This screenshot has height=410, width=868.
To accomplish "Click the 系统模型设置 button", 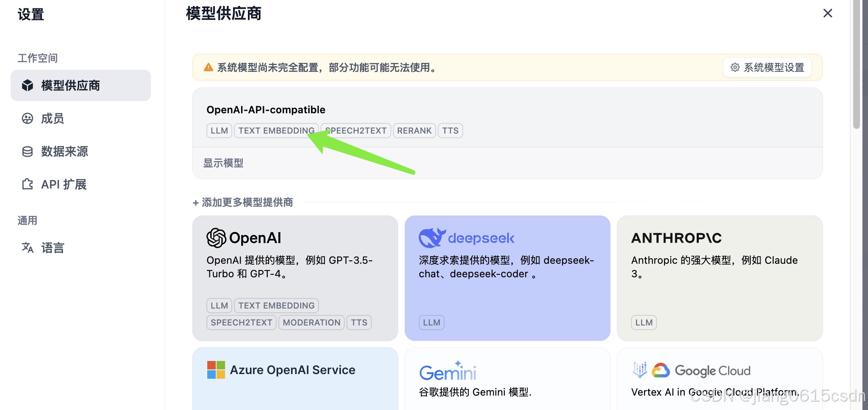I will 767,67.
